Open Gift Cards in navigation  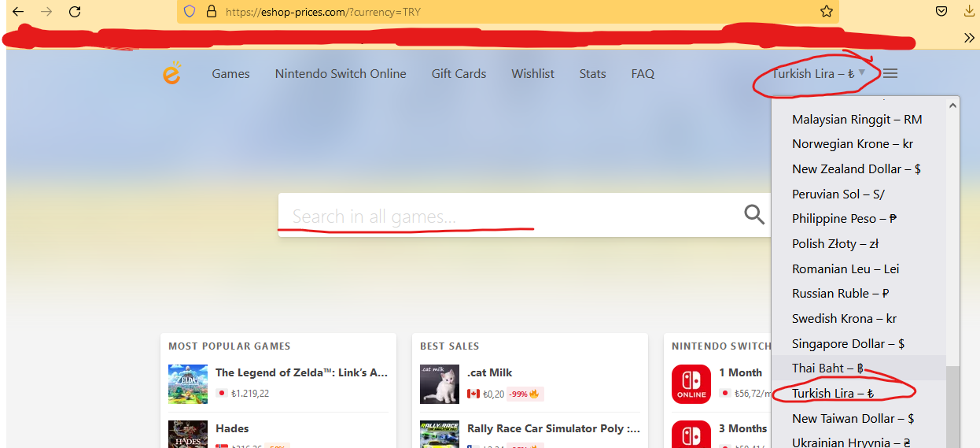[459, 73]
